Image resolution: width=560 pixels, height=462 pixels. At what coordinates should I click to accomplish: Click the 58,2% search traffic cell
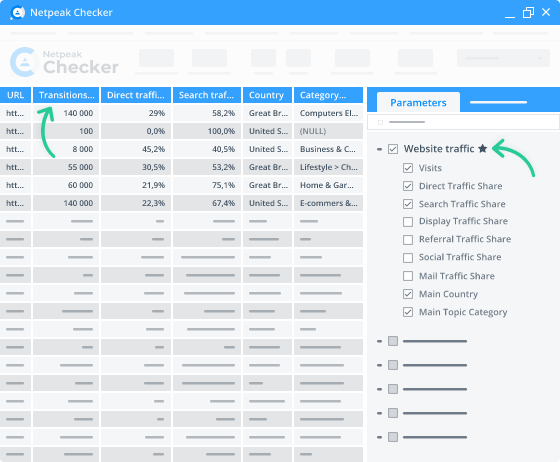point(207,113)
